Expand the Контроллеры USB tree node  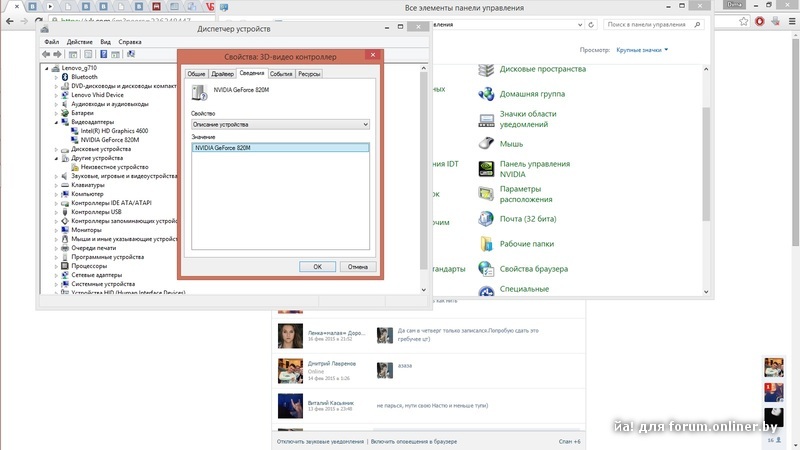[x=56, y=212]
